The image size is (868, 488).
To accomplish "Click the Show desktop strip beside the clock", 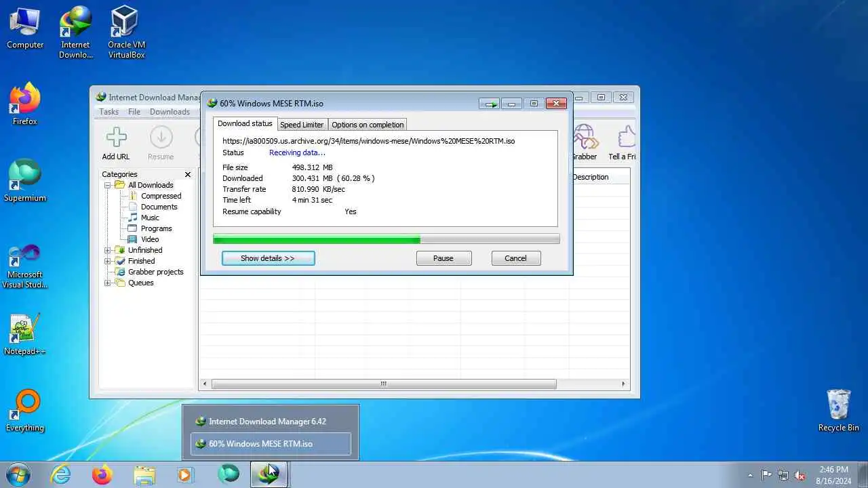I will coord(863,474).
